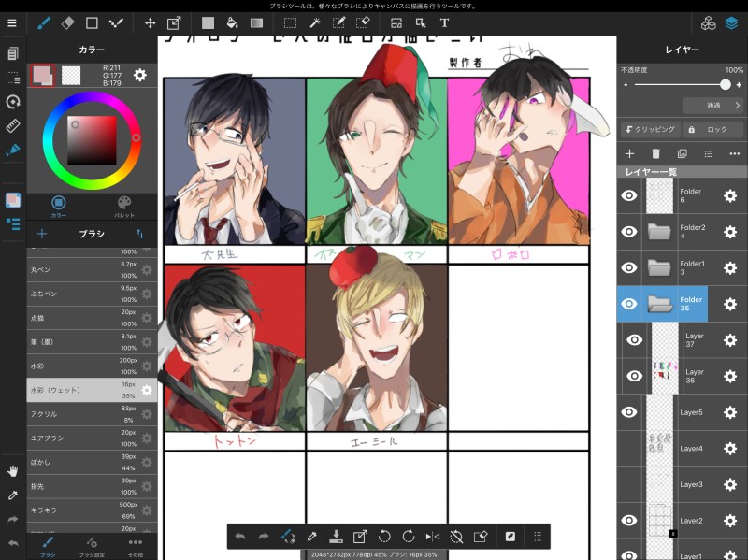Select the Bucket fill tool
Screen dimensions: 748x560
click(232, 22)
